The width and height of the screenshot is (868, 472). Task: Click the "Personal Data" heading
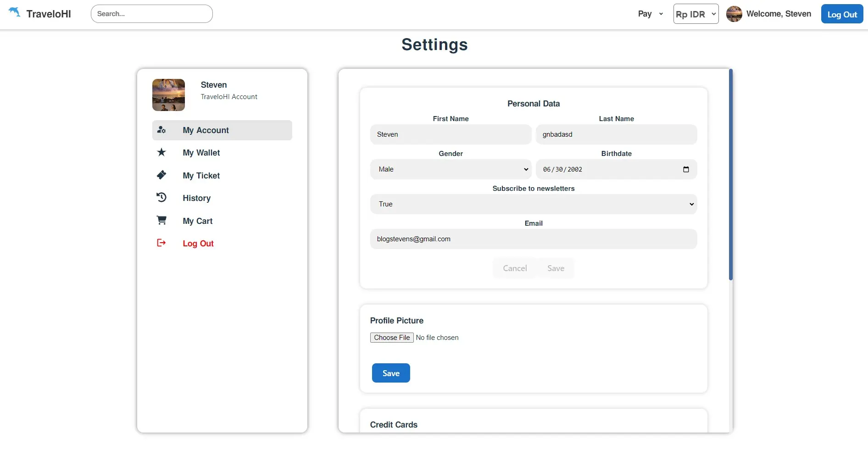[x=534, y=104]
